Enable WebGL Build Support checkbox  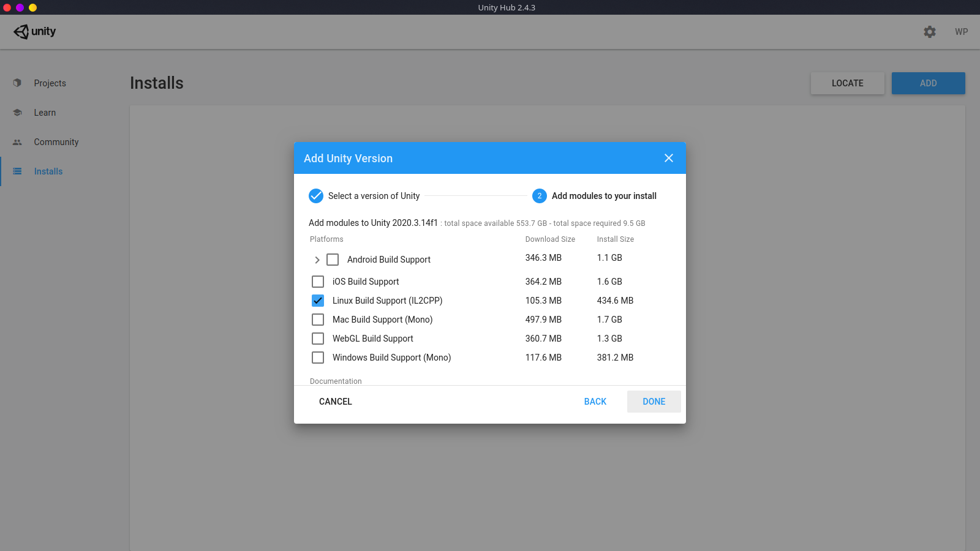pos(318,339)
